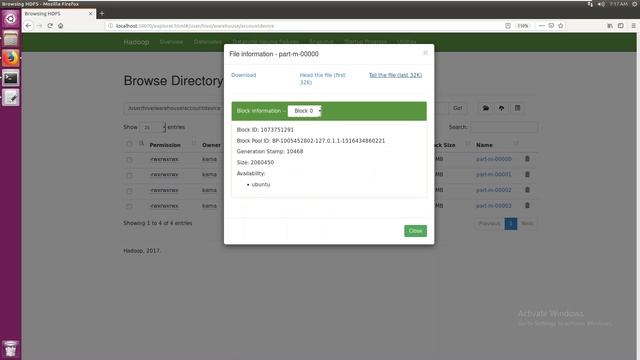Screen dimensions: 640x360
Task: Toggle reader view icon in address bar
Action: pos(508,26)
